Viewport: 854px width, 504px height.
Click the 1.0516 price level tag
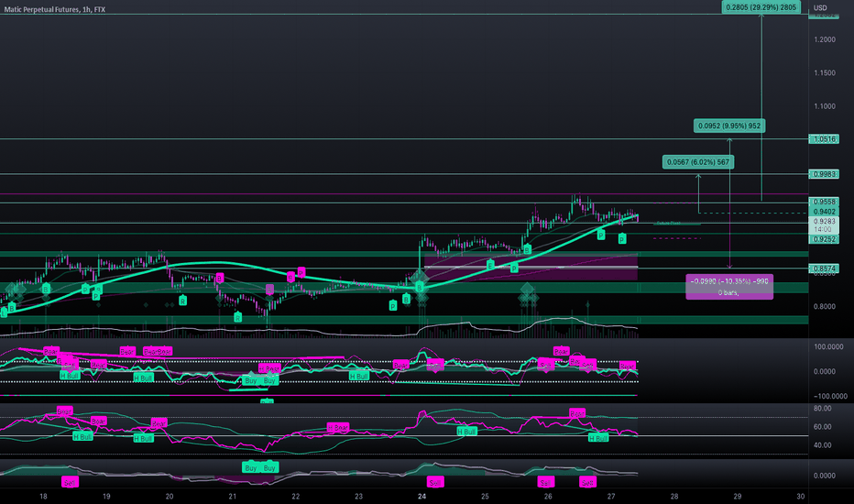[824, 139]
